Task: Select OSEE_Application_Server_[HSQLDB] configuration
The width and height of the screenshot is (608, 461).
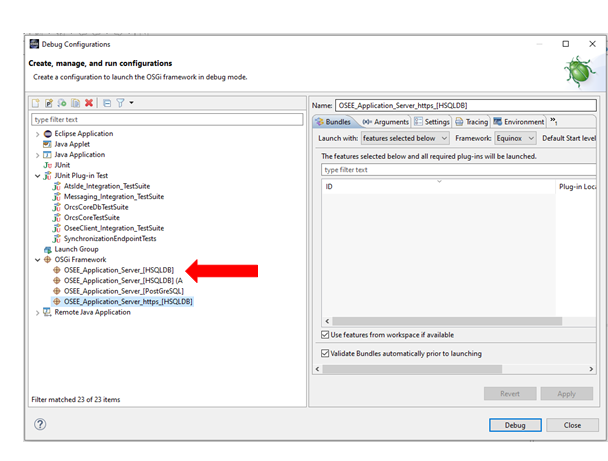Action: (119, 270)
